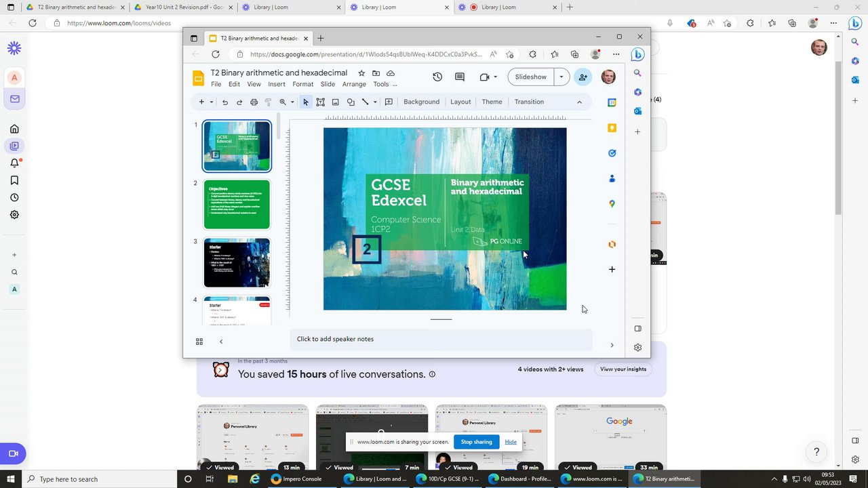Image resolution: width=868 pixels, height=488 pixels.
Task: Open Google Keep in side panel
Action: point(612,127)
